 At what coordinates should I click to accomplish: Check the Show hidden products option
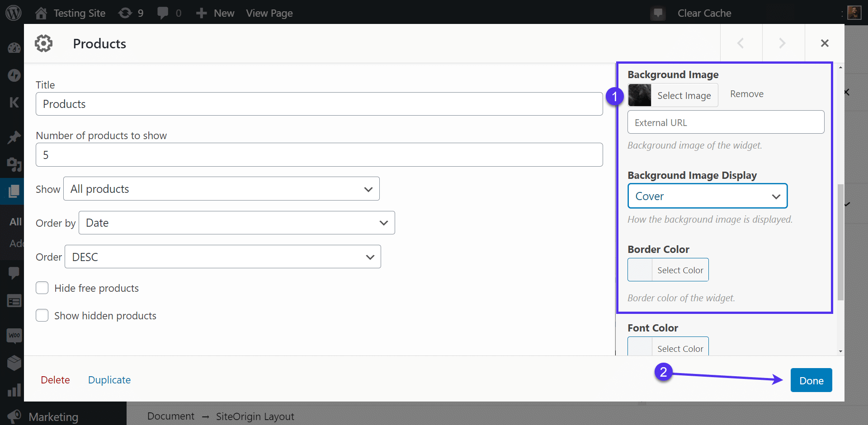[x=42, y=315]
